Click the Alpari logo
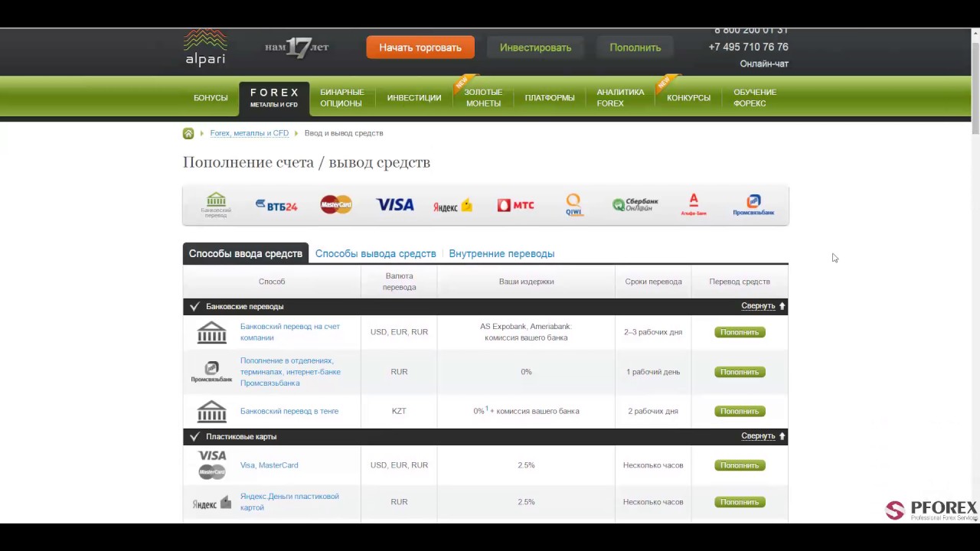This screenshot has height=551, width=980. [x=205, y=47]
